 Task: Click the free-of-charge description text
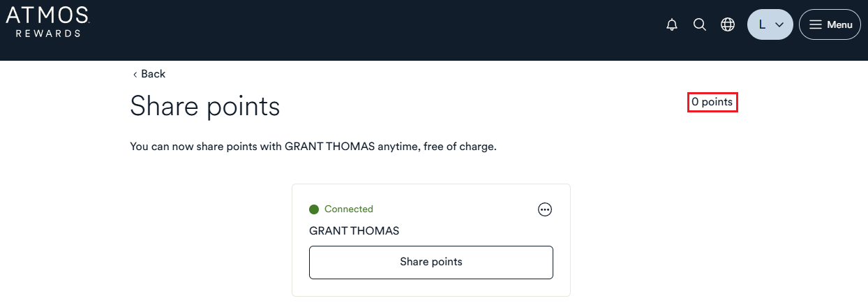tap(313, 147)
